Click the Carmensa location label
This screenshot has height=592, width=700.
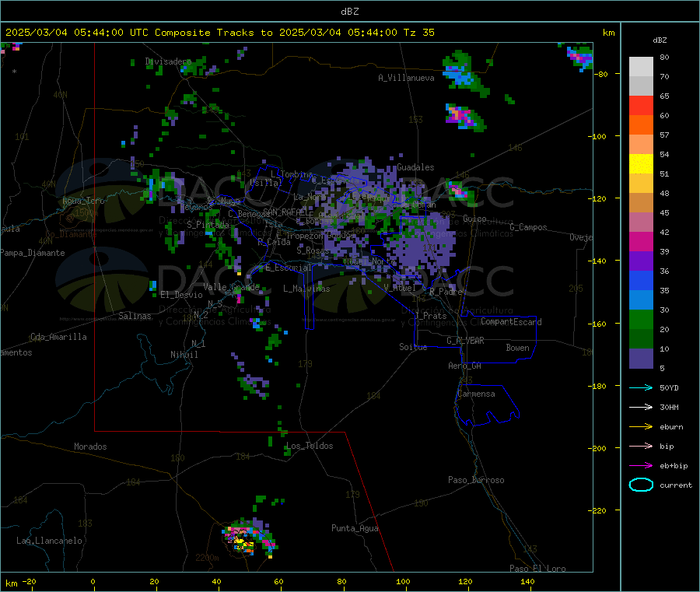[476, 394]
